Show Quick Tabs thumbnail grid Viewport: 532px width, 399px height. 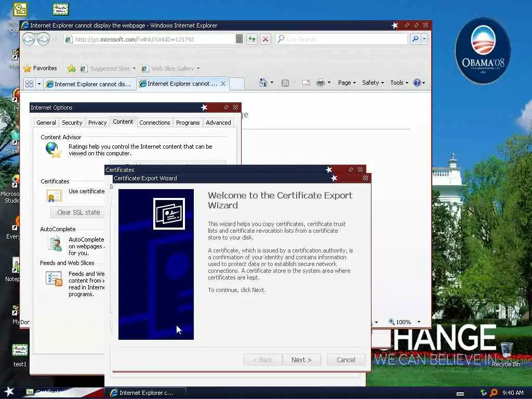click(x=30, y=84)
